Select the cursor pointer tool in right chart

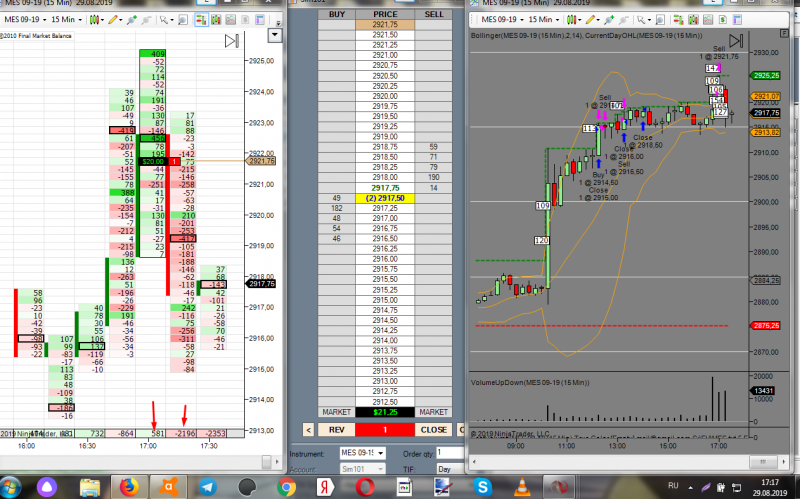(x=641, y=19)
